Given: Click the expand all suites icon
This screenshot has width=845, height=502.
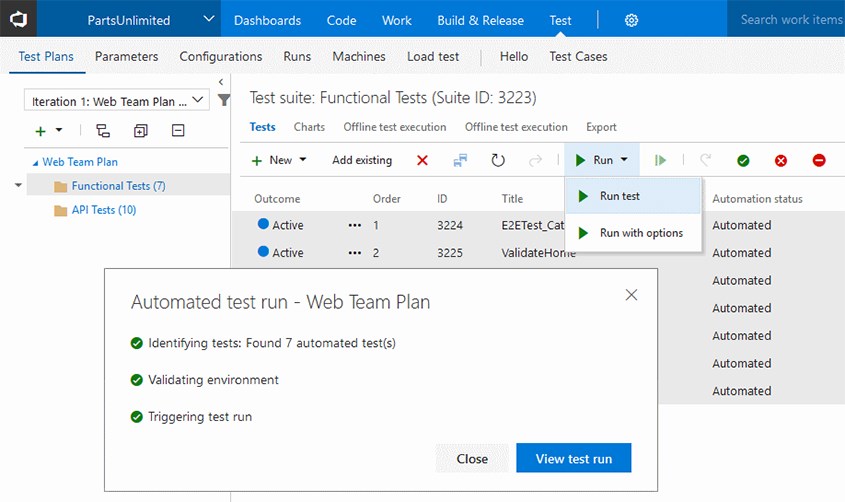Looking at the screenshot, I should 140,131.
